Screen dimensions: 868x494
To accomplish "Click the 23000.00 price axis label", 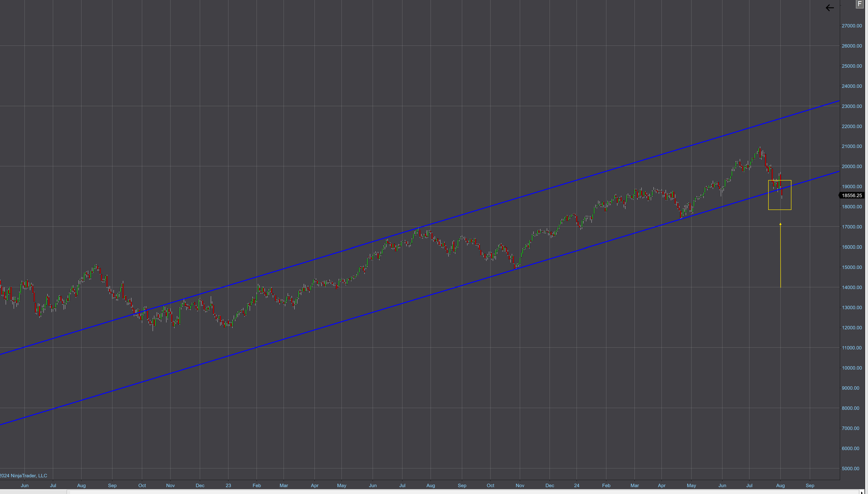I will pos(852,106).
